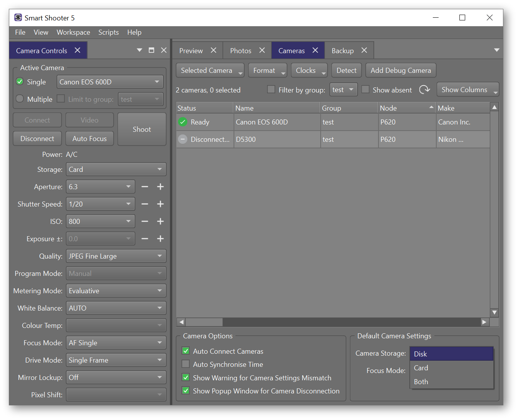Click the Smart Shooter camera icon in the title bar
Viewport: 518px width, 420px height.
18,17
